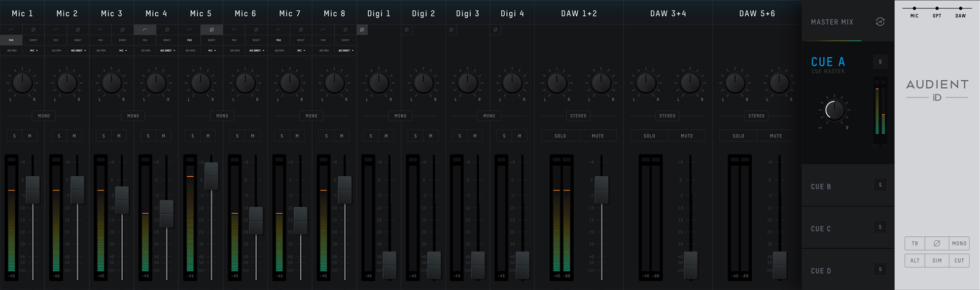This screenshot has width=980, height=290.
Task: Disable the Mic 5 phase invert icon
Action: [x=211, y=30]
